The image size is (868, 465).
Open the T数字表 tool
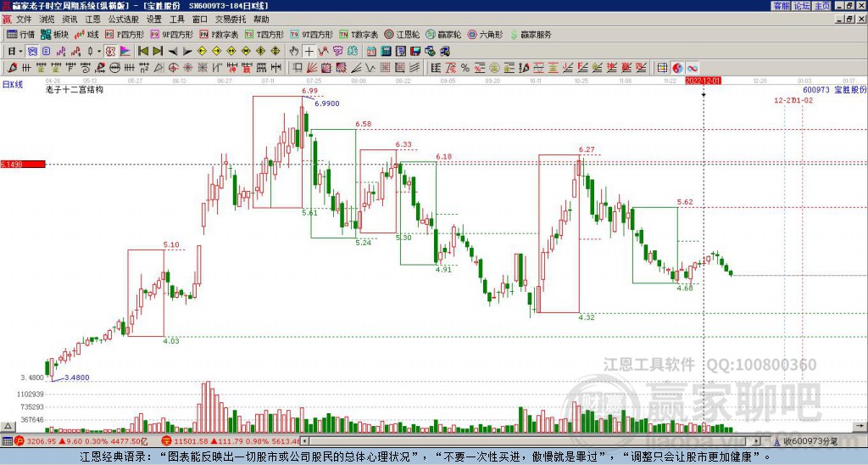point(359,34)
